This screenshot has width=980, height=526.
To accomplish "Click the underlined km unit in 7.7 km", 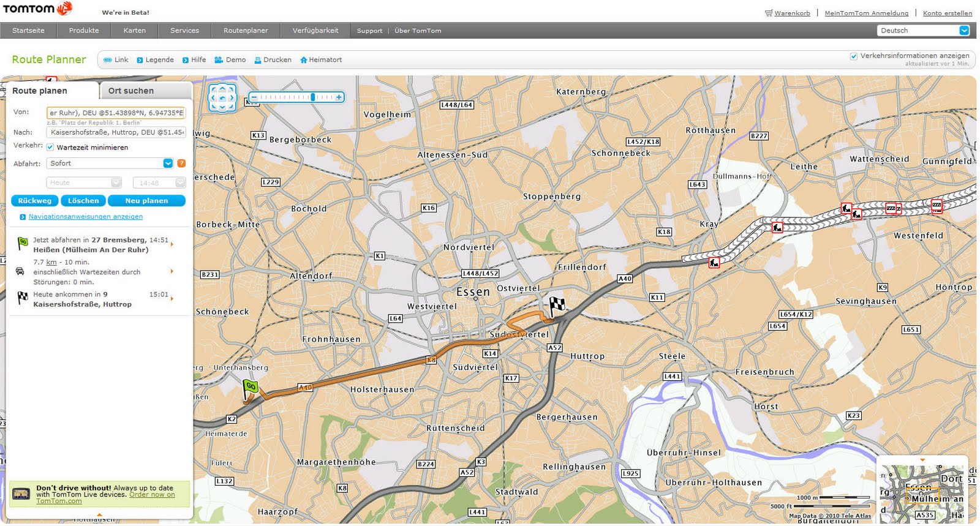I will coord(51,262).
